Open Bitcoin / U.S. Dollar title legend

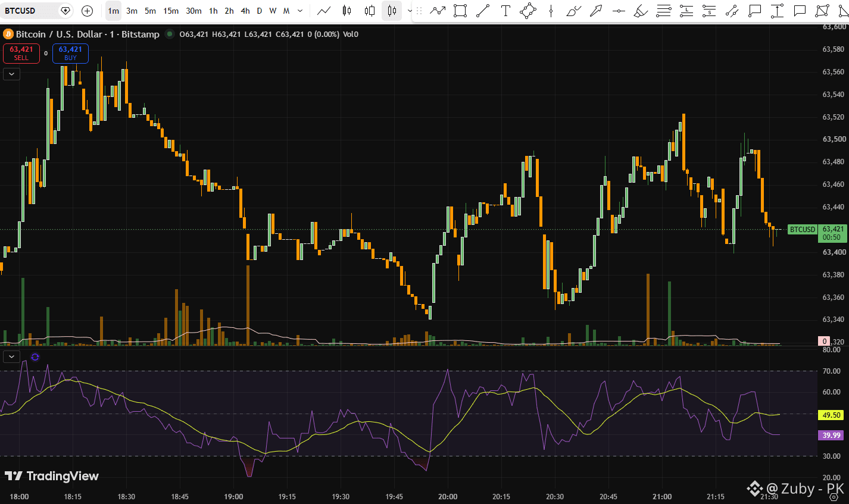click(x=88, y=35)
